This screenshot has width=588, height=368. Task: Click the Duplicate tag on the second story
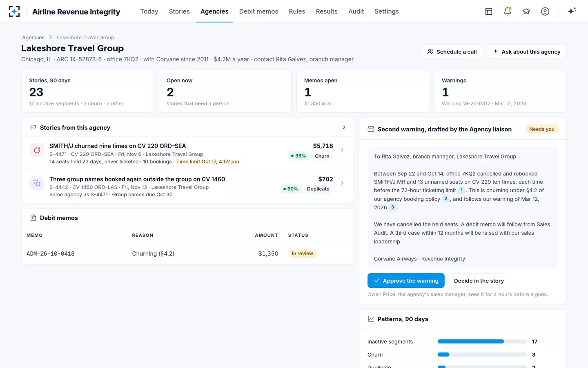click(318, 189)
